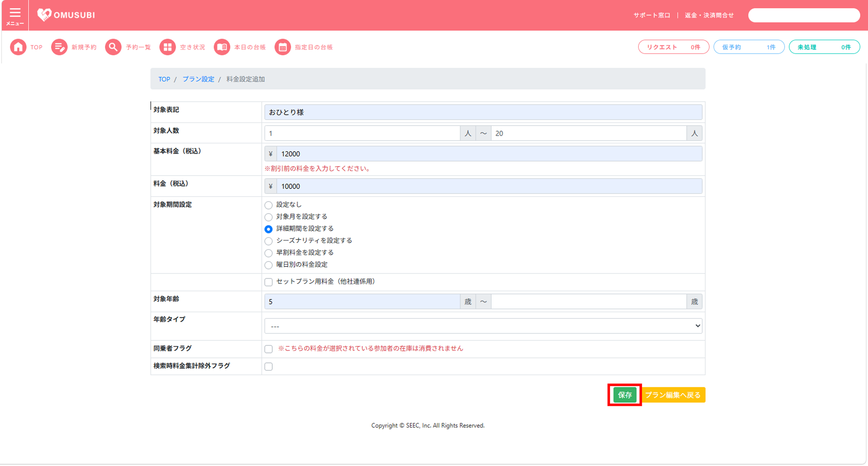The image size is (868, 466).
Task: Click TOP in the breadcrumb
Action: [164, 79]
